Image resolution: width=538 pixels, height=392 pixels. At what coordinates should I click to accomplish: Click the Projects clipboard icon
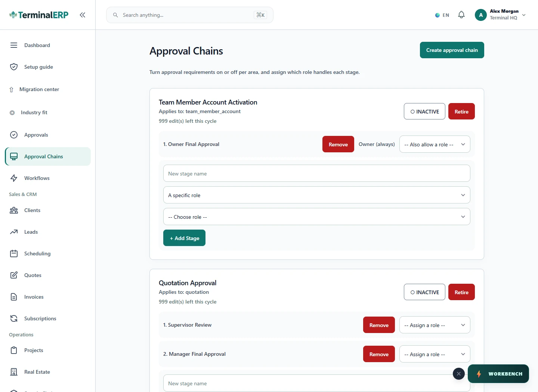pyautogui.click(x=14, y=350)
